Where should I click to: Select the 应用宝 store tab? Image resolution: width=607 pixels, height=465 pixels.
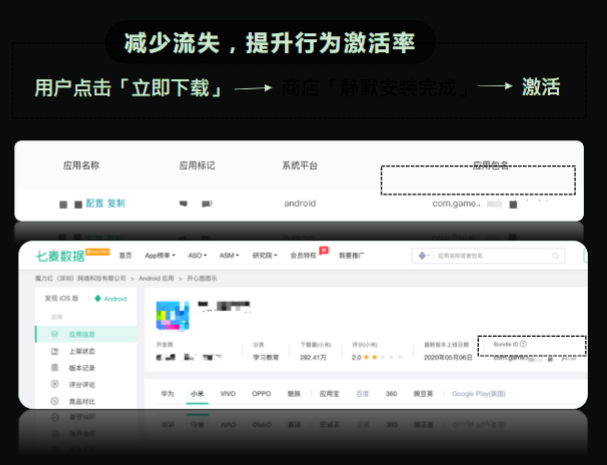click(x=329, y=394)
